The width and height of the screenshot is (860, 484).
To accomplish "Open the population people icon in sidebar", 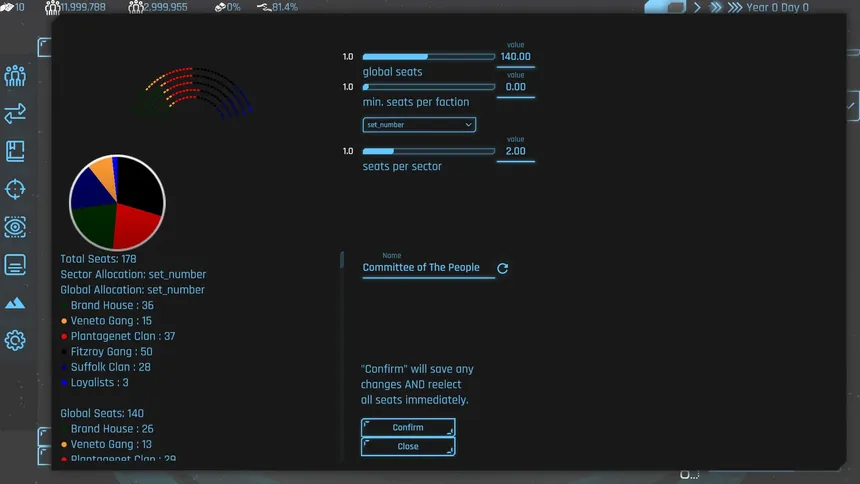I will pyautogui.click(x=15, y=76).
